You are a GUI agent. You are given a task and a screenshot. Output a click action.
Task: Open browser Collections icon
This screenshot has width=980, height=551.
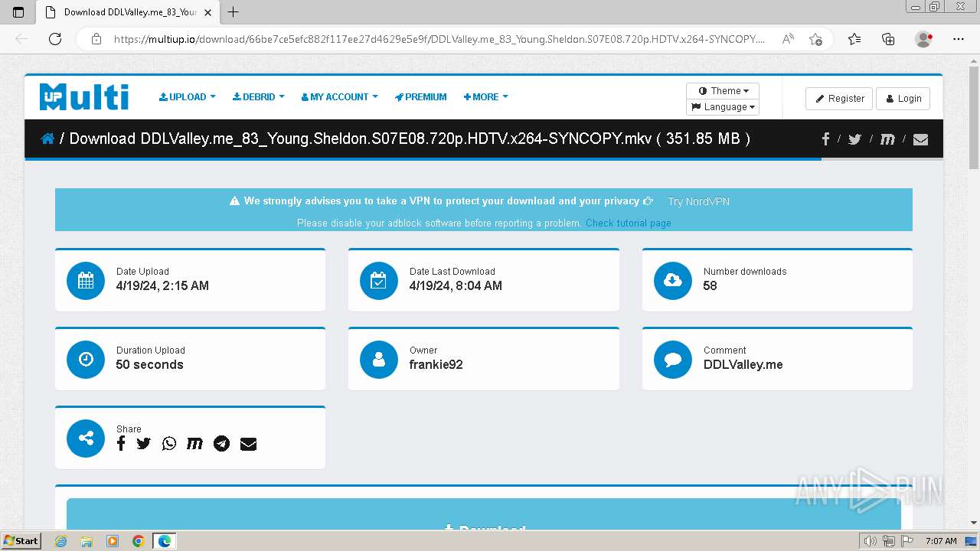tap(888, 39)
